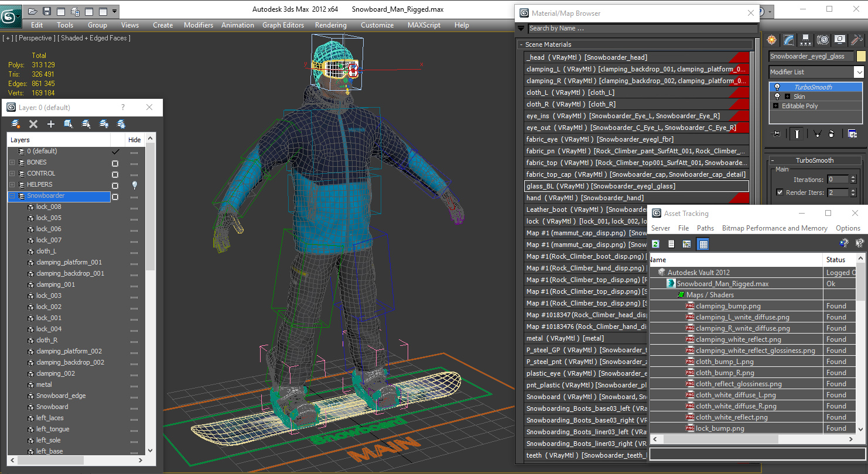This screenshot has height=474, width=868.
Task: Collapse the TurboSmooth rollout header
Action: pos(814,160)
